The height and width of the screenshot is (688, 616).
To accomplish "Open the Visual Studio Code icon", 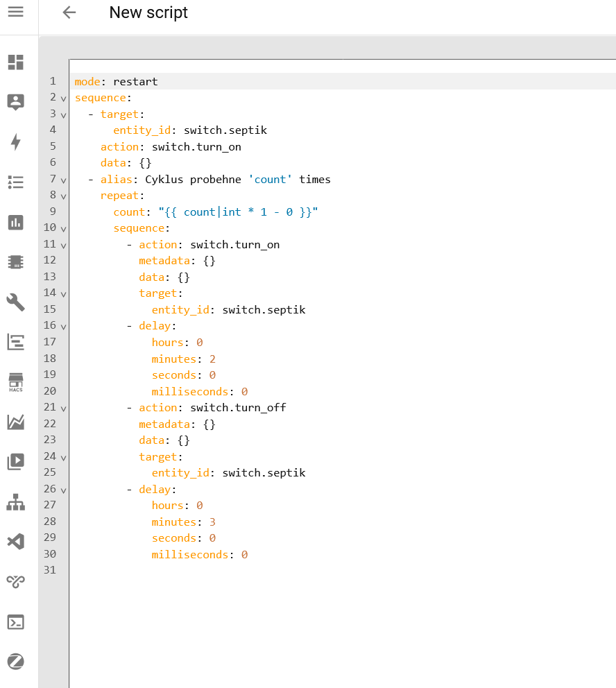I will tap(15, 541).
